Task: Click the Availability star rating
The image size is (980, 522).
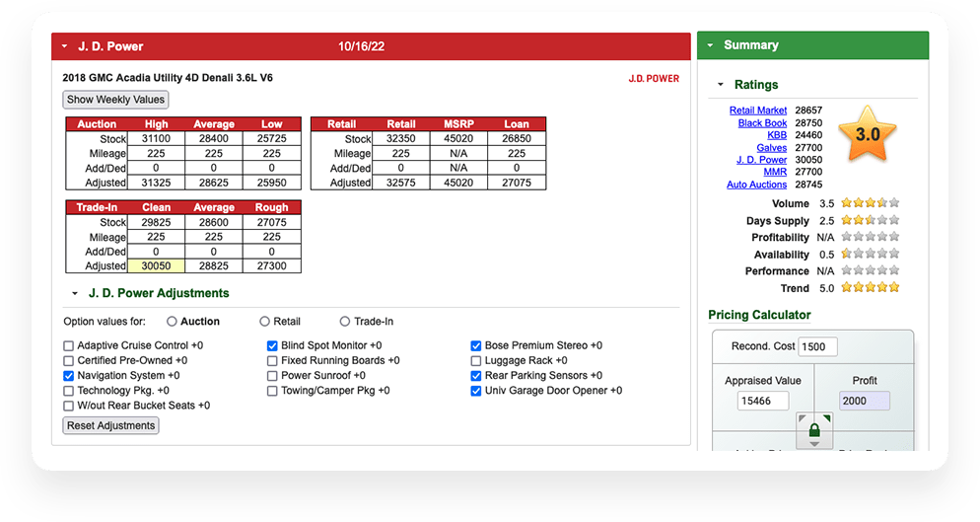Action: click(870, 254)
